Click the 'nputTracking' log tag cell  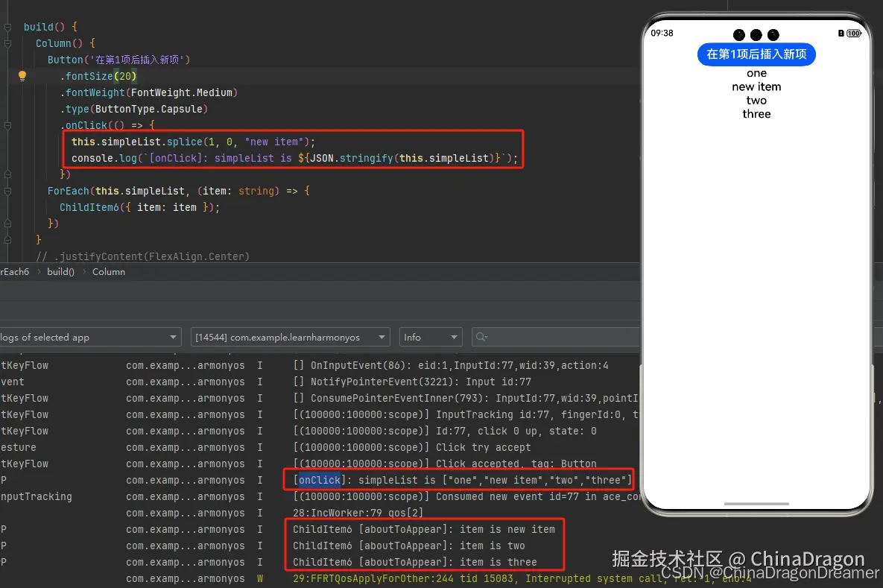coord(36,497)
